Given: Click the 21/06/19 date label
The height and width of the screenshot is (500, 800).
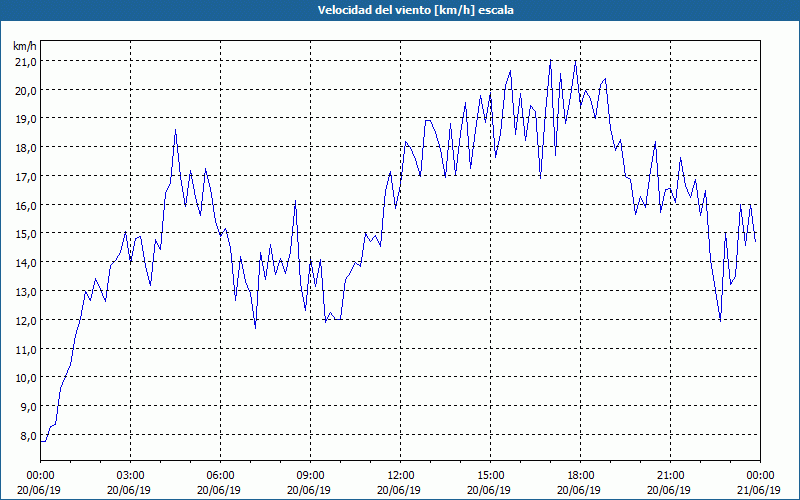Looking at the screenshot, I should [759, 490].
